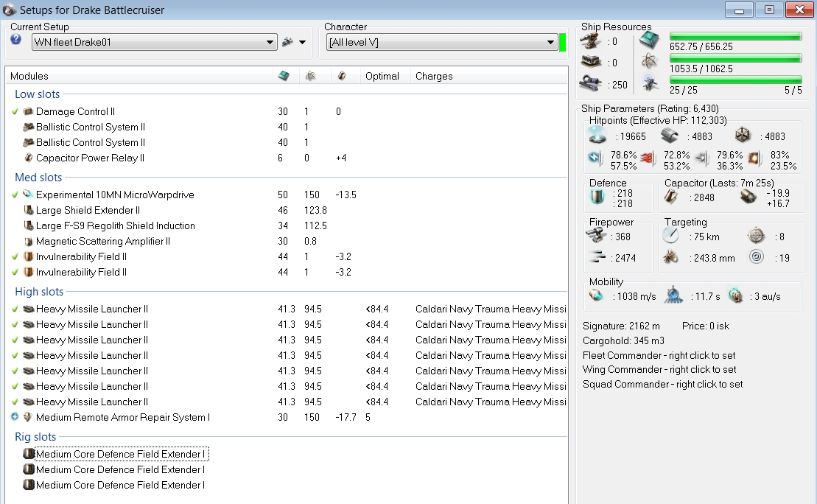Click the Magnetic Scattering Amplifier II icon
817x504 pixels.
tap(29, 241)
